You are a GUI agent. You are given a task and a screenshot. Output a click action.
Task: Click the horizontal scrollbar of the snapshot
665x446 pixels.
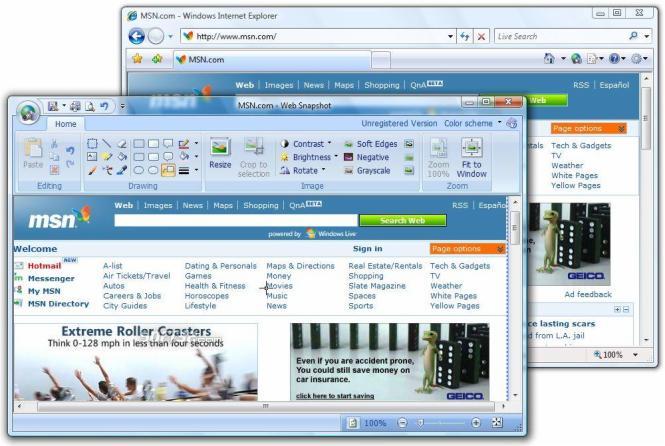[265, 406]
